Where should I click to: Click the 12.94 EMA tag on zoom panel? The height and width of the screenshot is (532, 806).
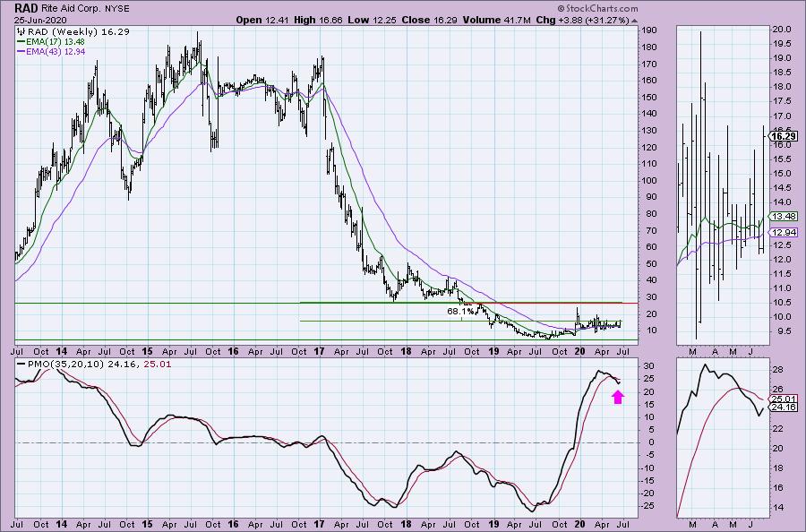[x=784, y=232]
